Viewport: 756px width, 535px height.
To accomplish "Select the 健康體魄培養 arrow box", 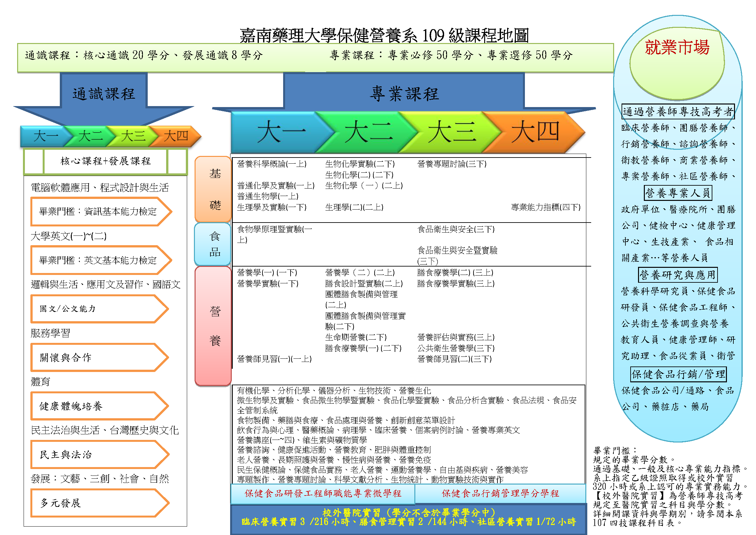I will click(x=100, y=406).
